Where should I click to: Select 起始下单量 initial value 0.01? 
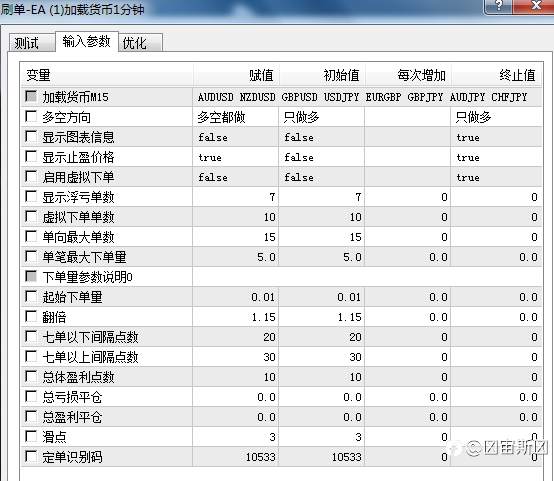(322, 297)
